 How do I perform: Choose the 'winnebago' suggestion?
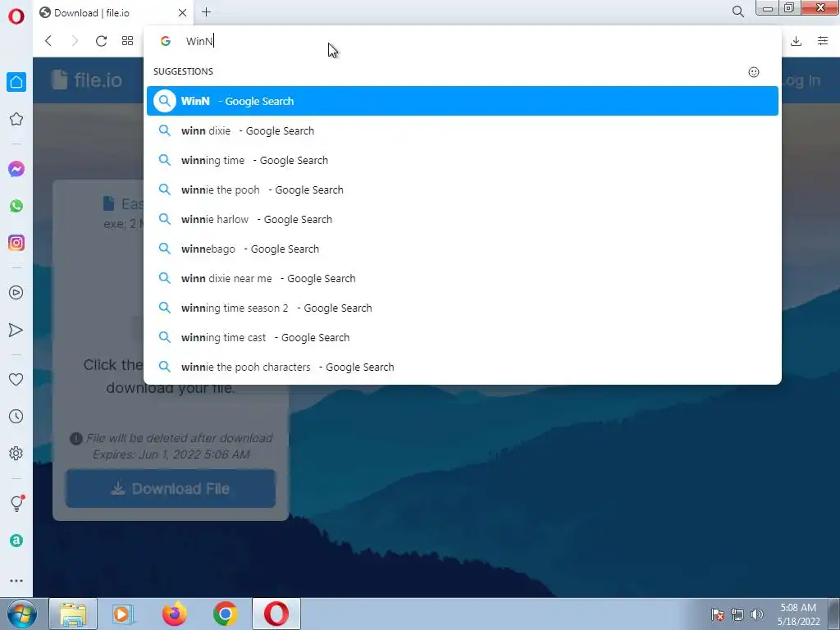(463, 249)
